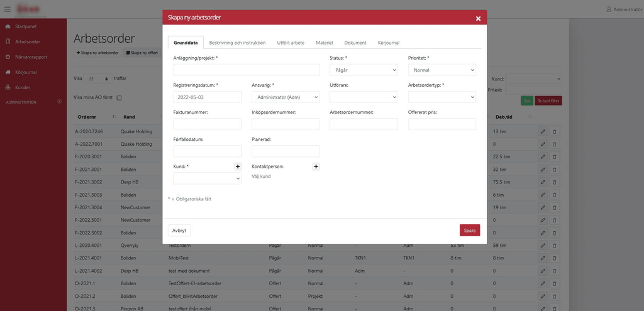This screenshot has height=311, width=644.
Task: Click the plus icon next to Kontaktperson
Action: coord(316,166)
